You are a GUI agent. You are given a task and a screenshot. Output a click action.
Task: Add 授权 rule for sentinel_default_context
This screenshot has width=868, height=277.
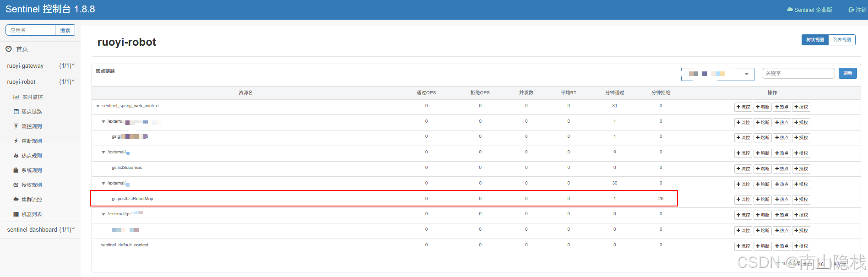(801, 246)
